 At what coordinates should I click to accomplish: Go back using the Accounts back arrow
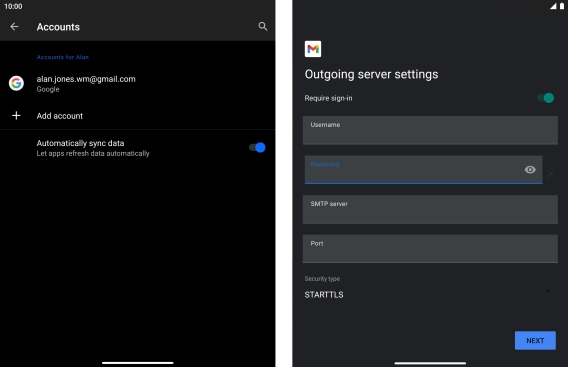click(14, 26)
